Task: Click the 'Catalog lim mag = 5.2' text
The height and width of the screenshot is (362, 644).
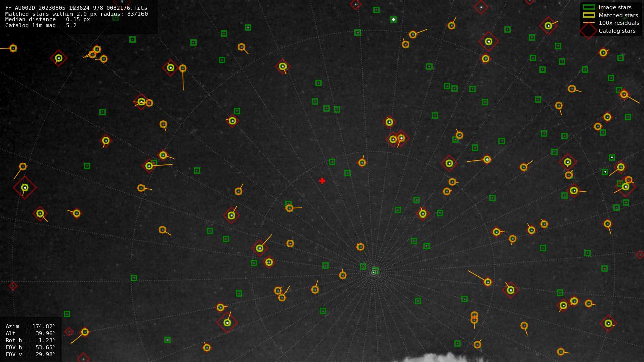Action: 41,25
